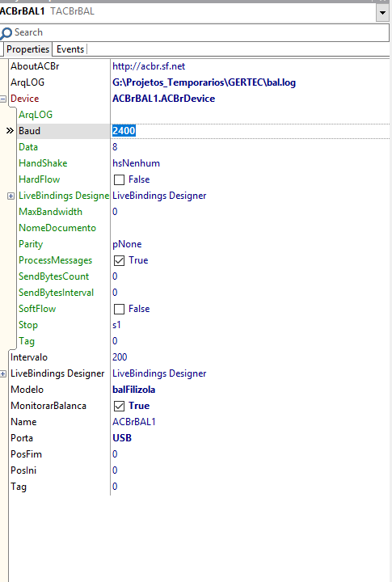Switch to the Properties tab
This screenshot has width=392, height=582.
[x=27, y=49]
